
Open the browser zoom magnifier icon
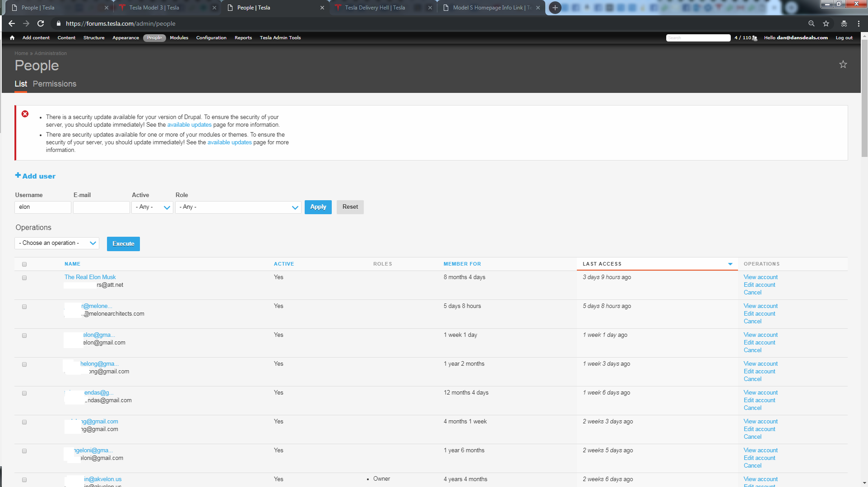pyautogui.click(x=811, y=23)
